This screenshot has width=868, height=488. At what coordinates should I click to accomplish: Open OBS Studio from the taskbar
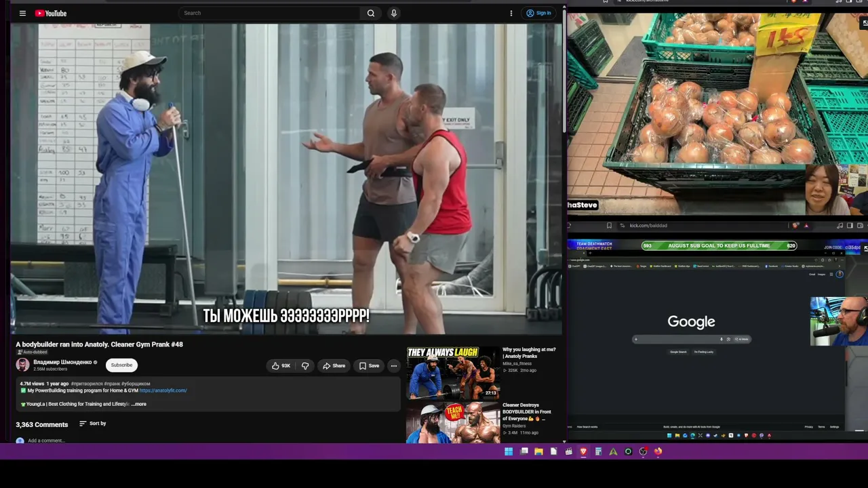(643, 451)
